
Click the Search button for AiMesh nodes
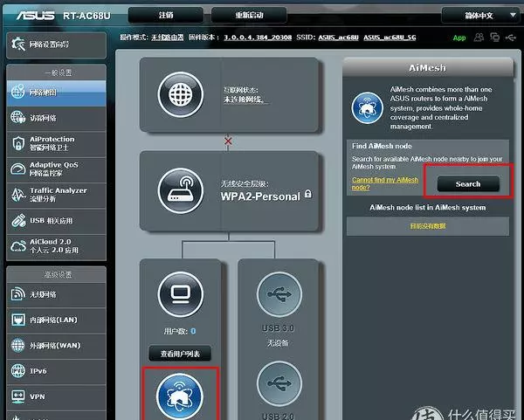468,183
